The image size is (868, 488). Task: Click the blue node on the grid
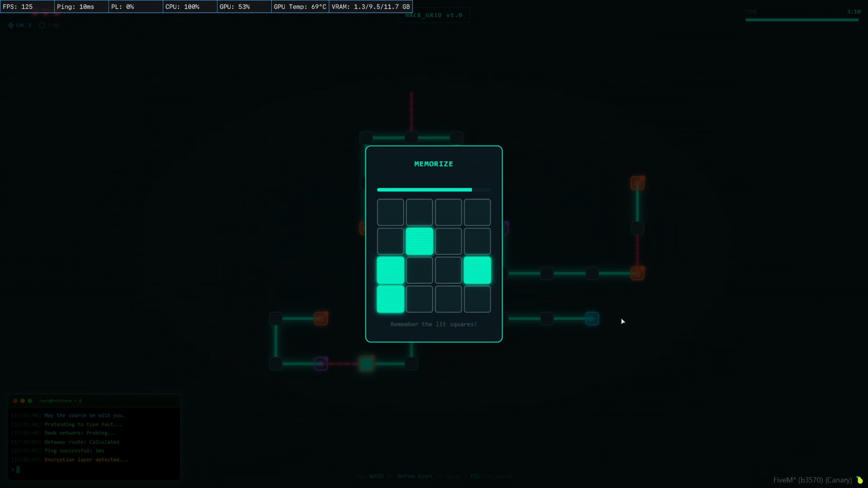pyautogui.click(x=592, y=319)
